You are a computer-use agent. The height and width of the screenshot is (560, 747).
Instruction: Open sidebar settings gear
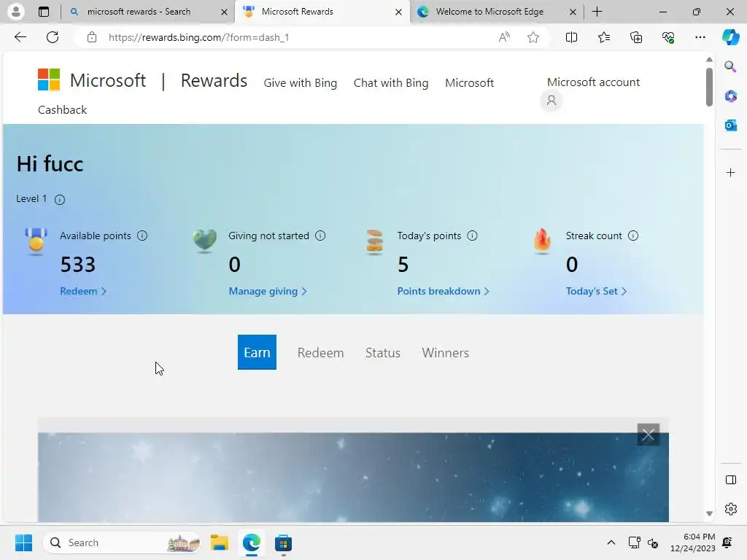click(731, 509)
